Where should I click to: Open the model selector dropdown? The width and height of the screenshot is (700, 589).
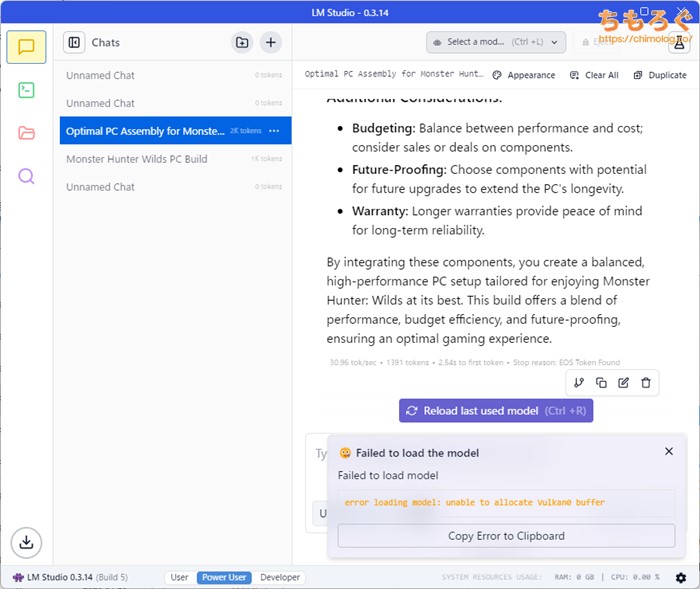coord(496,42)
